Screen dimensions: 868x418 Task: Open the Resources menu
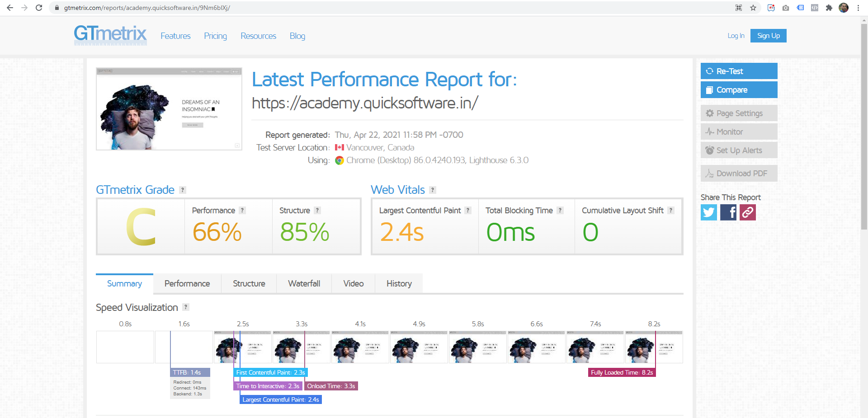pos(258,36)
